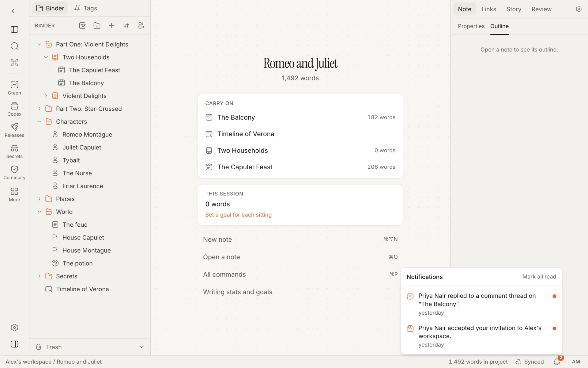Add a new folder in the binder

(x=97, y=26)
